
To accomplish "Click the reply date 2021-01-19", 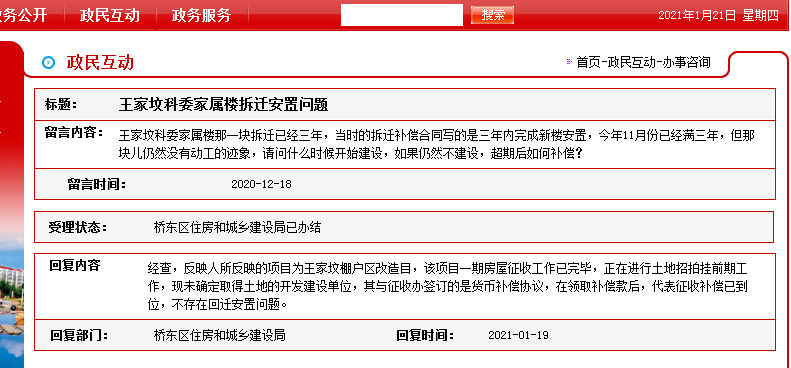I will click(x=518, y=335).
